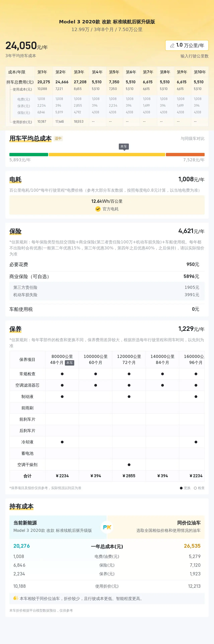Viewport: 214px width, 644px height.
Task: Click the edit pencil icon beside 1.0 万公里/年
Action: 172,46
